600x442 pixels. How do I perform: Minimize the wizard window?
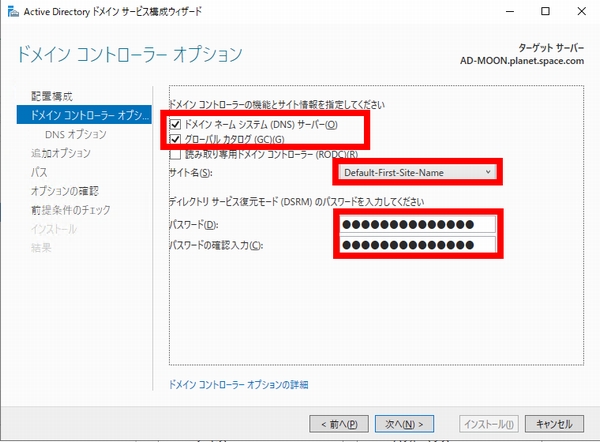click(510, 11)
